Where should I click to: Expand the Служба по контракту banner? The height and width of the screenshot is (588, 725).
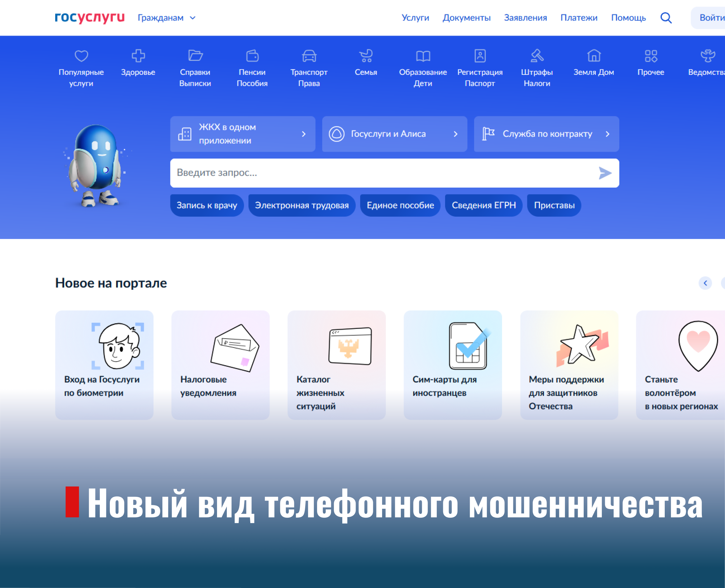(x=546, y=134)
